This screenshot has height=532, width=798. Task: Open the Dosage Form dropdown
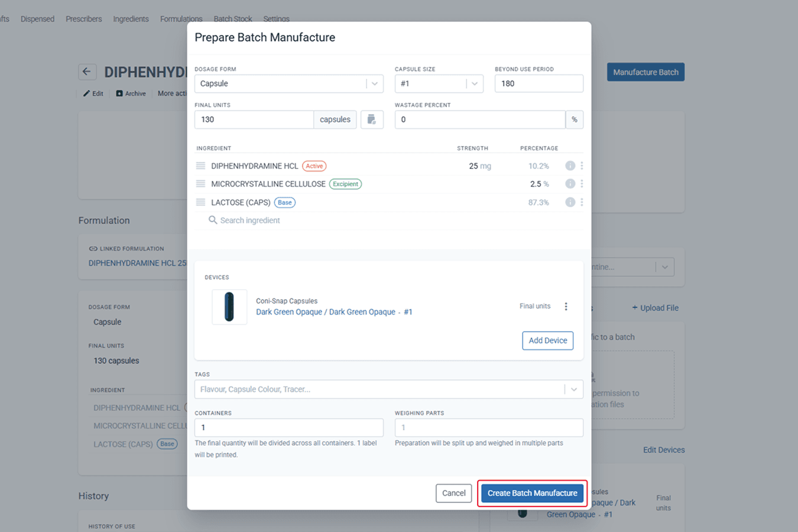point(289,83)
